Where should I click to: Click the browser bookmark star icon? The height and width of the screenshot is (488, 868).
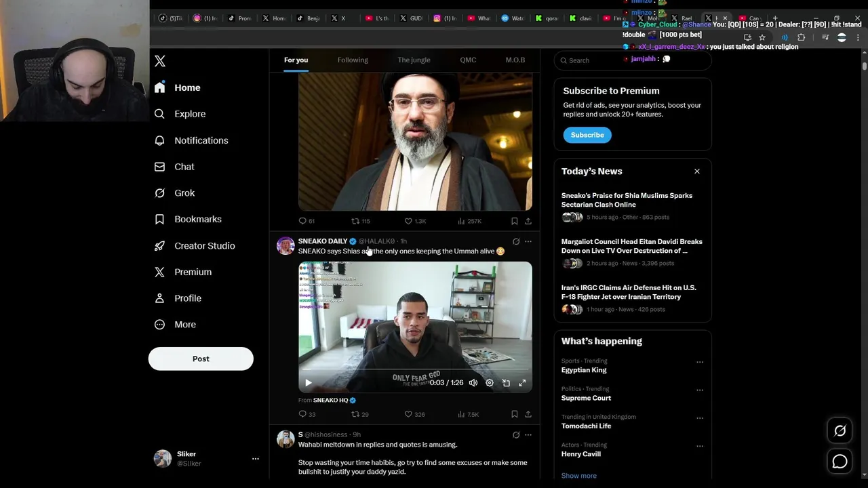762,38
